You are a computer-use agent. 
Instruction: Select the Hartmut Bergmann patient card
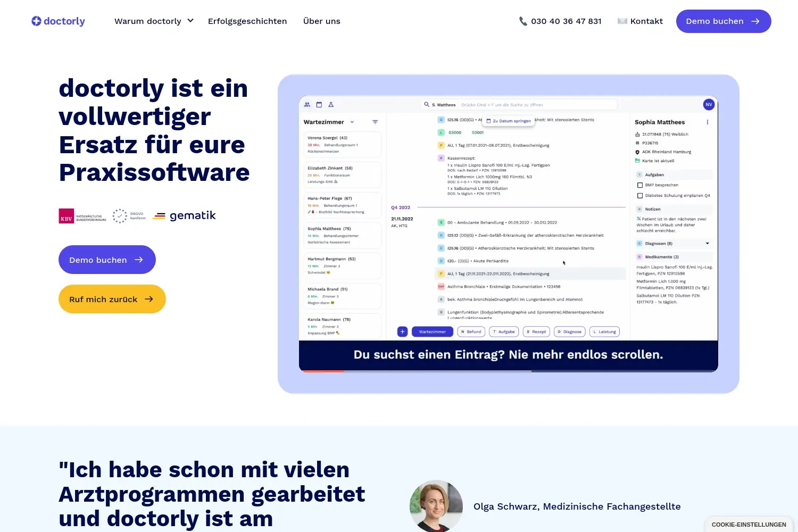[x=343, y=265]
